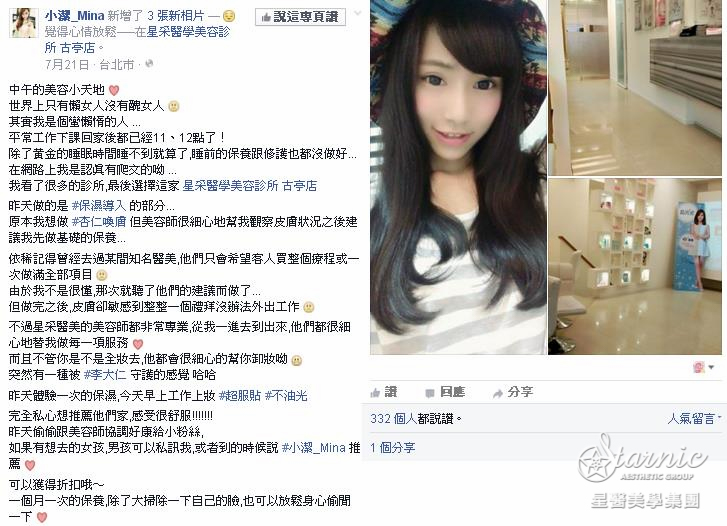Open the 小潔_Mina page name link

tap(74, 16)
